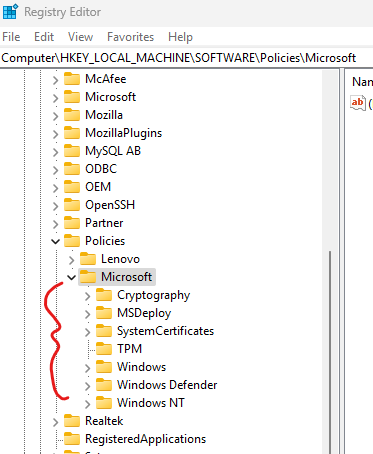Screen dimensions: 373x454
Task: Expand the Microsoft key under SOFTWARE
Action: [55, 98]
